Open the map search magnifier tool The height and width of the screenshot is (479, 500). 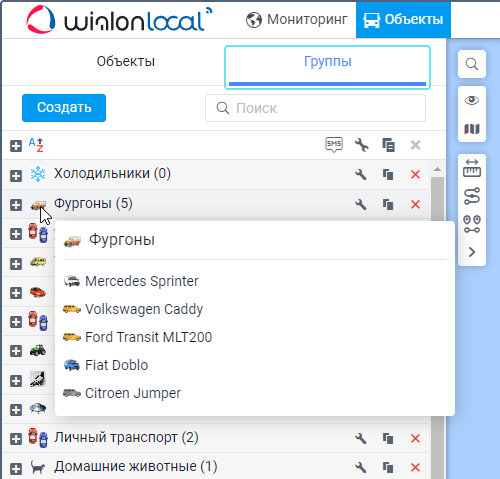(x=472, y=64)
